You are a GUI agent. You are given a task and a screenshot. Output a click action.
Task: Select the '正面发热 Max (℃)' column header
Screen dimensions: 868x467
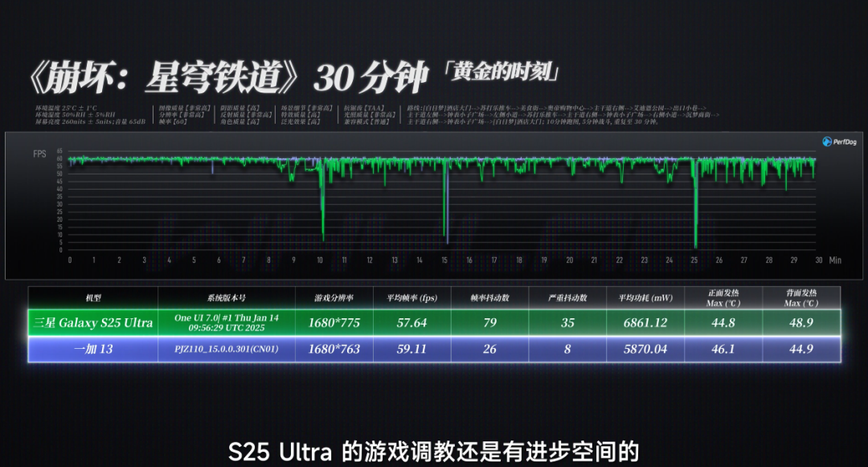[723, 297]
